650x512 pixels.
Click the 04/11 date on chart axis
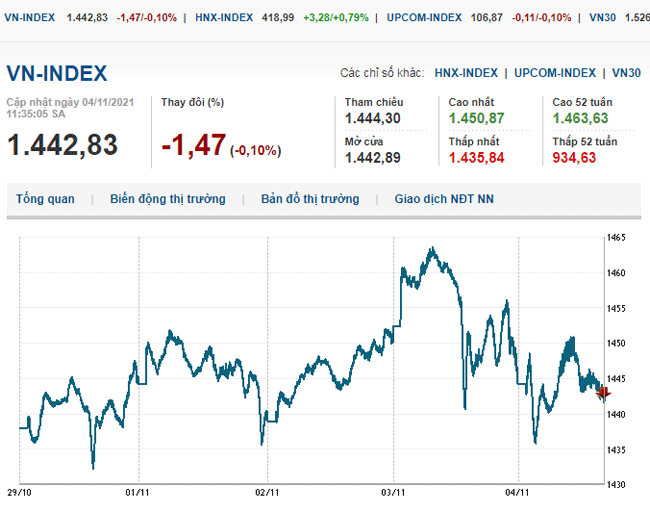(x=516, y=493)
